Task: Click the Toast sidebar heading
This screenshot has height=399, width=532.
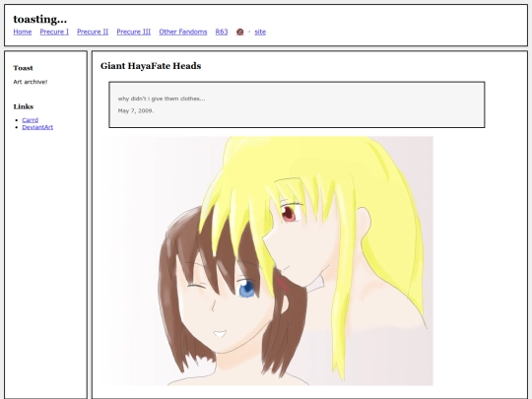Action: click(23, 68)
